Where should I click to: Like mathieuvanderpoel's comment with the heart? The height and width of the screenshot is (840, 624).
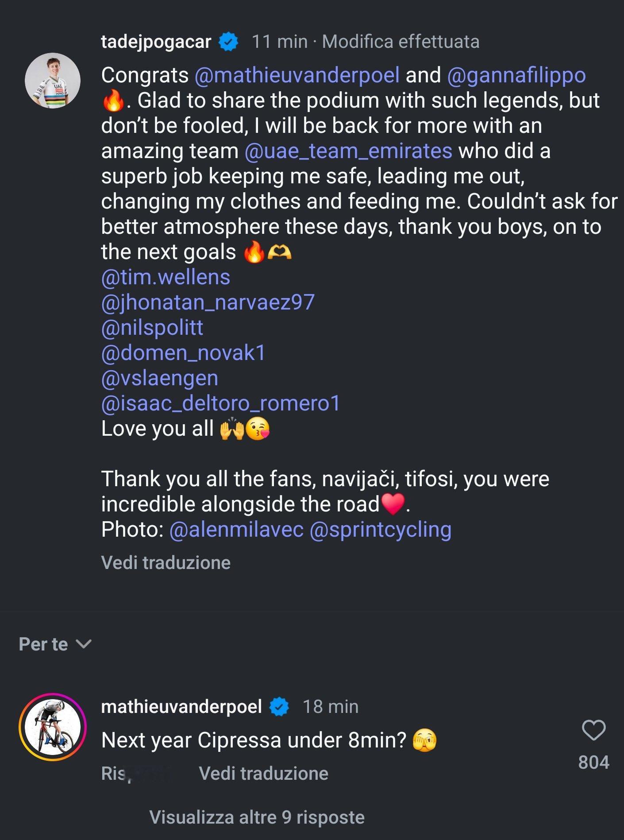tap(593, 730)
